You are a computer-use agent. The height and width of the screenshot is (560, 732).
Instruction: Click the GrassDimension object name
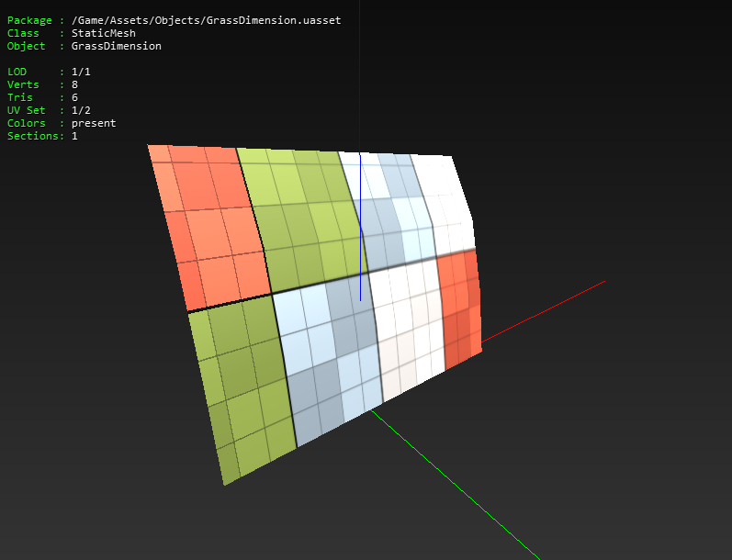(x=117, y=46)
